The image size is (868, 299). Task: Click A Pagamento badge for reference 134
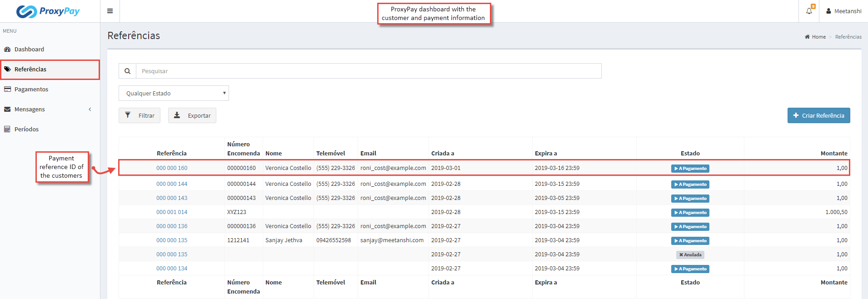690,269
